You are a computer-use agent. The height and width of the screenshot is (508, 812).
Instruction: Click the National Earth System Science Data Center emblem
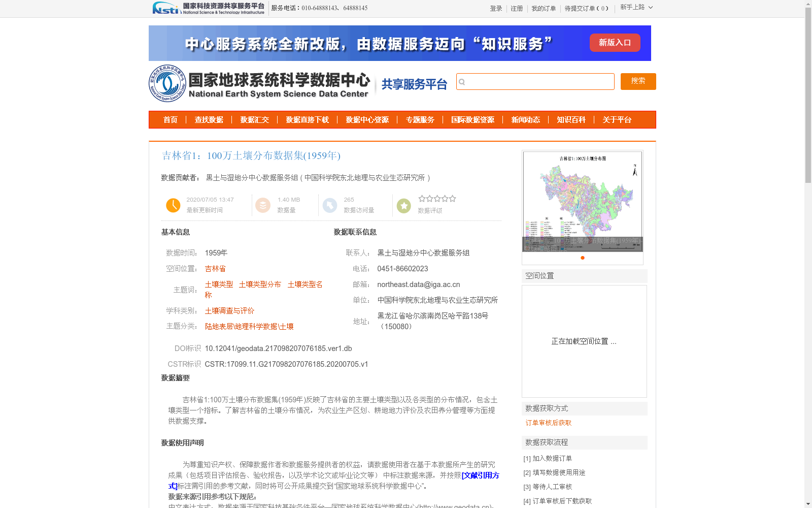[167, 83]
